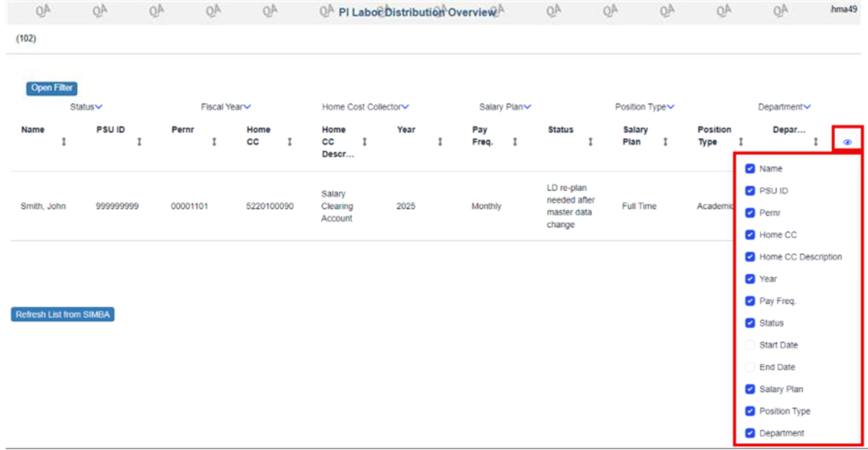Viewport: 868px width, 450px height.
Task: Sort by Name column arrows
Action: (x=64, y=142)
